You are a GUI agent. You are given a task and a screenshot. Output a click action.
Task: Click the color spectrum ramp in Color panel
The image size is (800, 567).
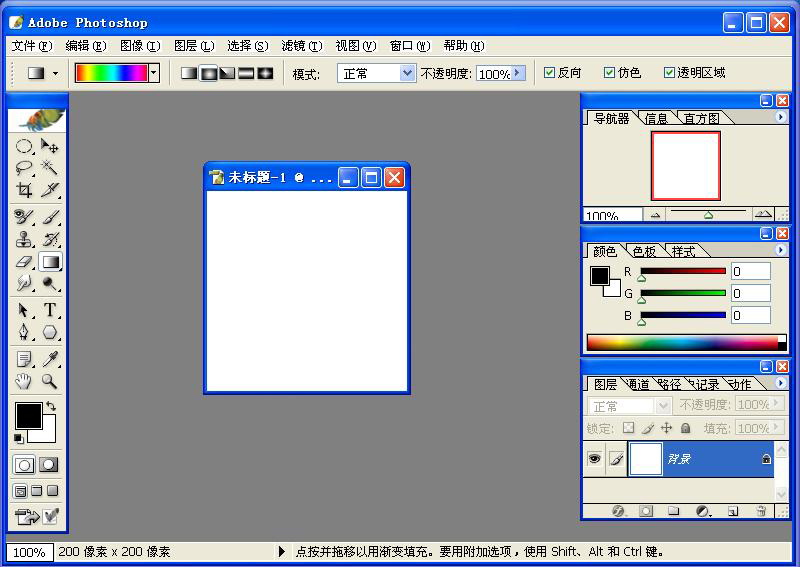[686, 342]
